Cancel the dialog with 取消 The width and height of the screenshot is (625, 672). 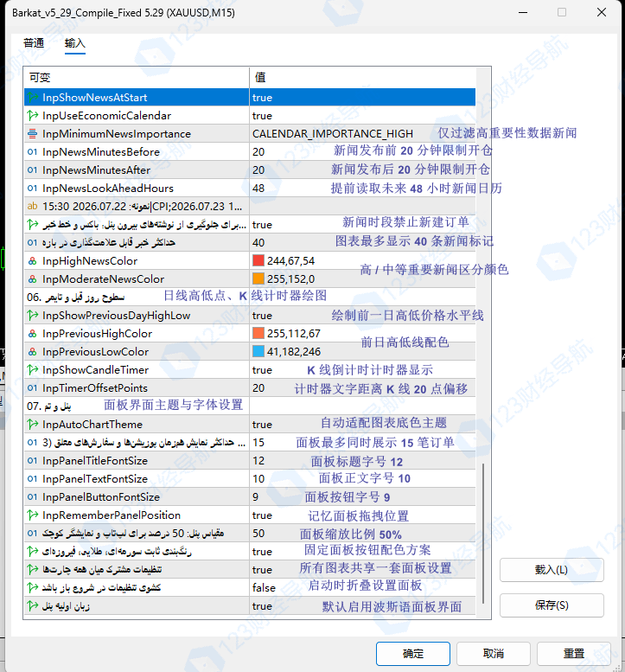pyautogui.click(x=494, y=654)
